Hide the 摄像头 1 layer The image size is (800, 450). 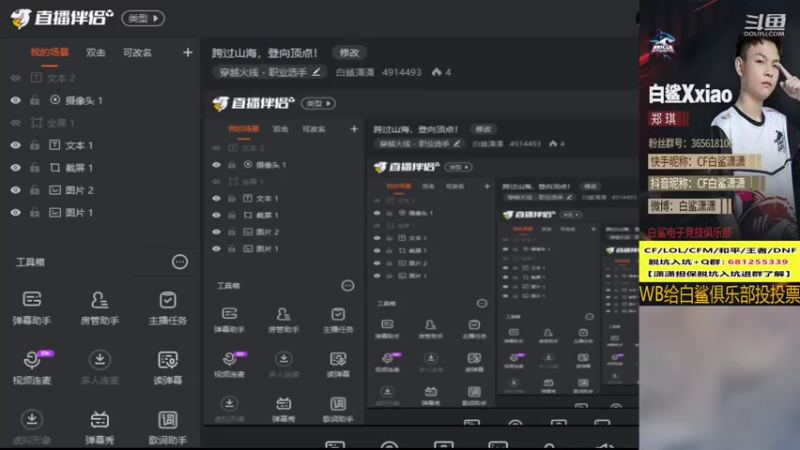[16, 101]
